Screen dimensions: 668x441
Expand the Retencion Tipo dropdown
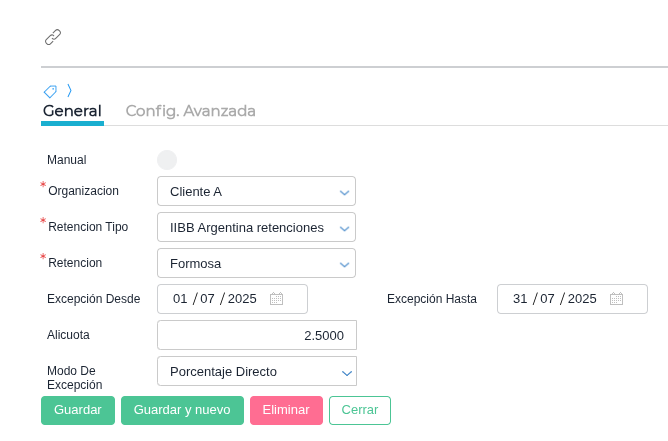click(256, 227)
